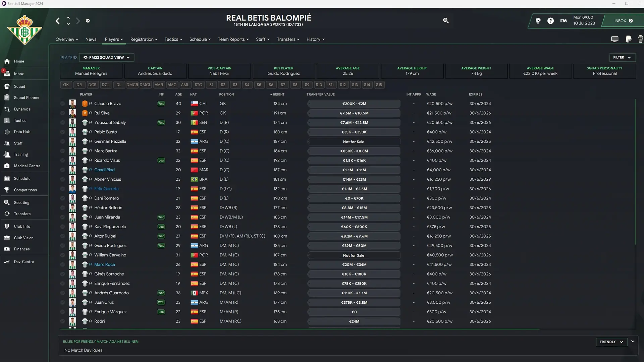Viewport: 644px width, 362px height.
Task: Go back with the left arrow
Action: coord(58,21)
